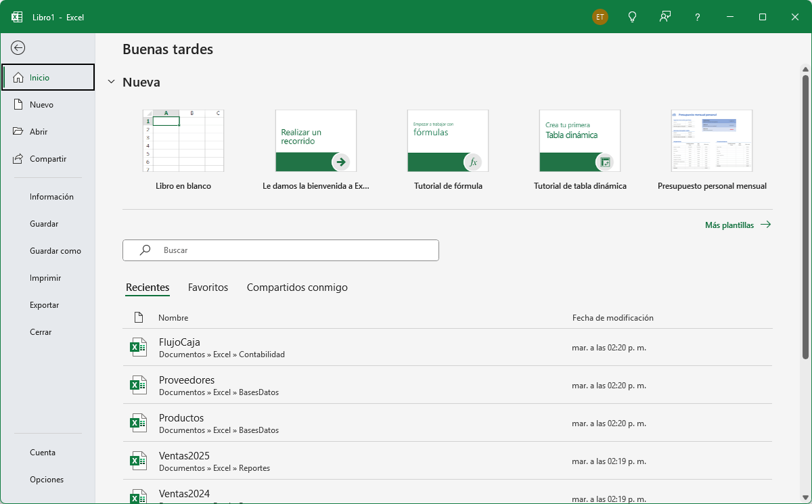This screenshot has width=812, height=504.
Task: Open the Realizar un recorrido template
Action: point(316,141)
